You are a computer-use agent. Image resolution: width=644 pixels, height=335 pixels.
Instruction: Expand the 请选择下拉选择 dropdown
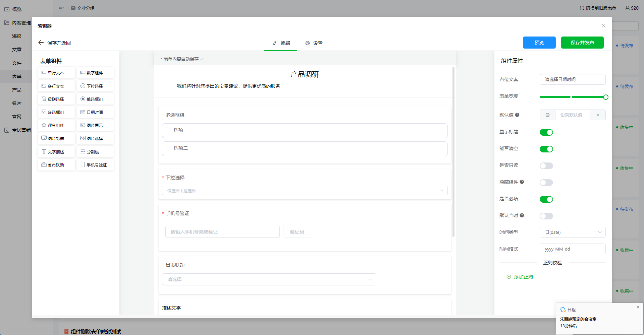click(305, 191)
